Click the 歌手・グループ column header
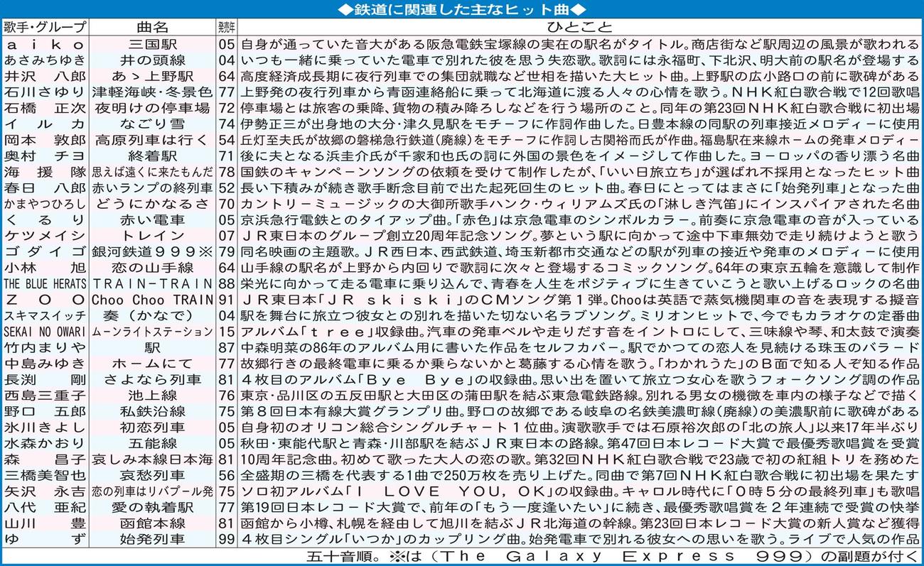The image size is (924, 566). point(45,27)
